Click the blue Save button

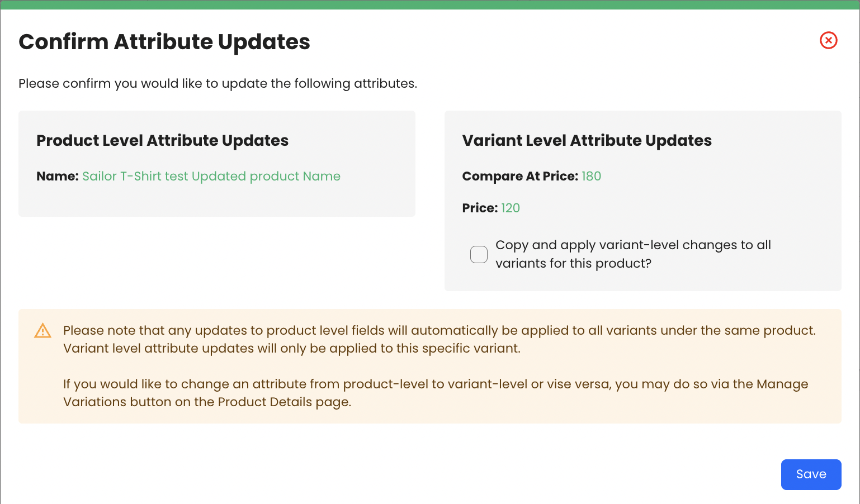(x=811, y=474)
